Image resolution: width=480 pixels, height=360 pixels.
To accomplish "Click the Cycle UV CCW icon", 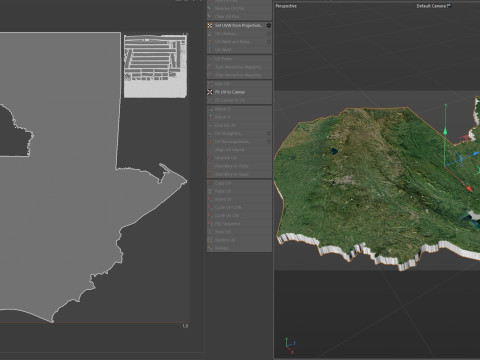I will pos(210,207).
